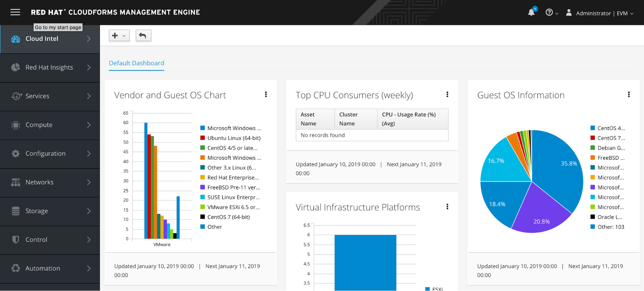Click the ESXi blue bar in platforms chart

point(365,263)
